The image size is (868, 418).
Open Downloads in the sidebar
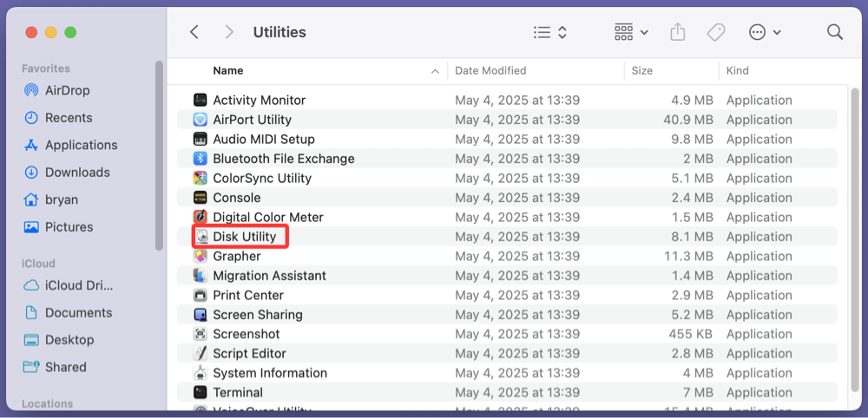coord(67,173)
